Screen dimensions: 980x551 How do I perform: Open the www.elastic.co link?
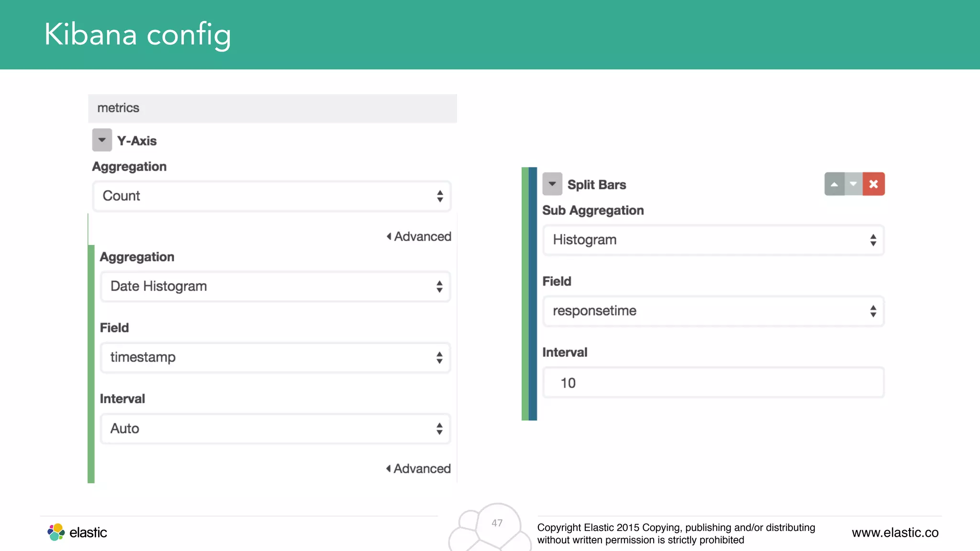[x=895, y=532]
